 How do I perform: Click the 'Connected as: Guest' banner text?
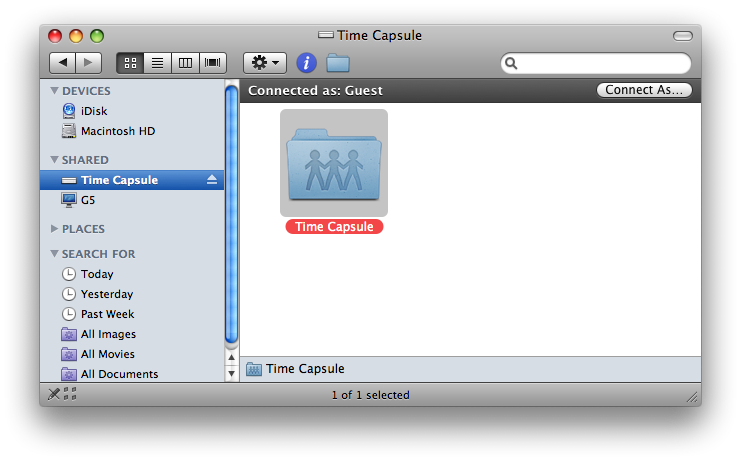[x=315, y=90]
